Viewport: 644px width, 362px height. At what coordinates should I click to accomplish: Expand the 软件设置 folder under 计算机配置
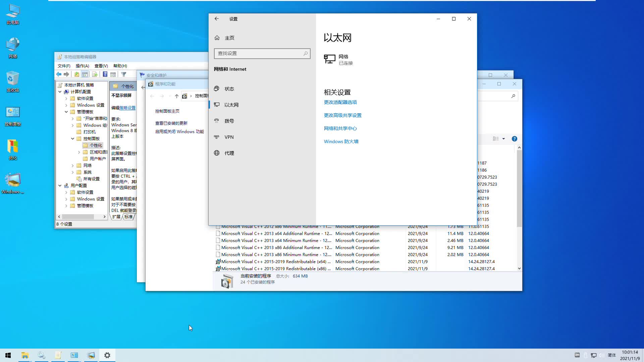(66, 98)
